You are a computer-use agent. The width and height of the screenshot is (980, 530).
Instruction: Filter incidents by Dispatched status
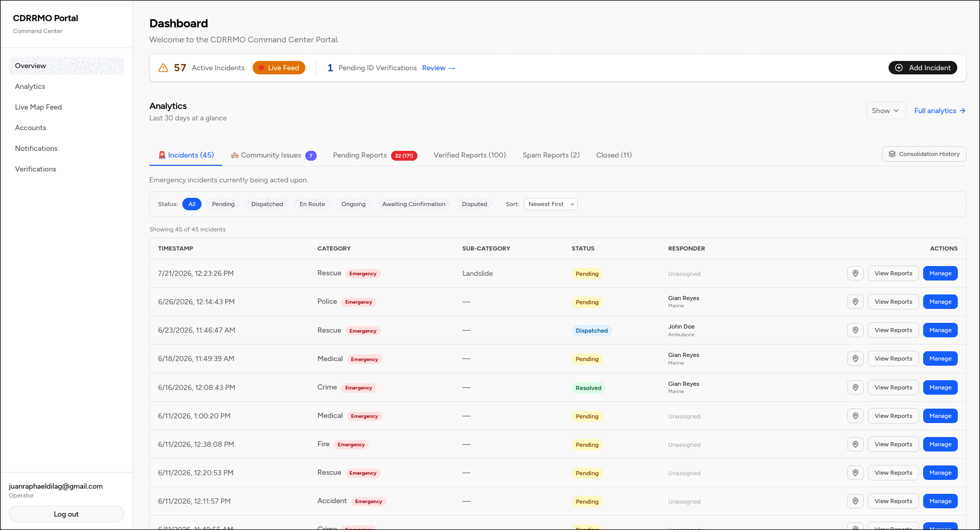[x=267, y=204]
